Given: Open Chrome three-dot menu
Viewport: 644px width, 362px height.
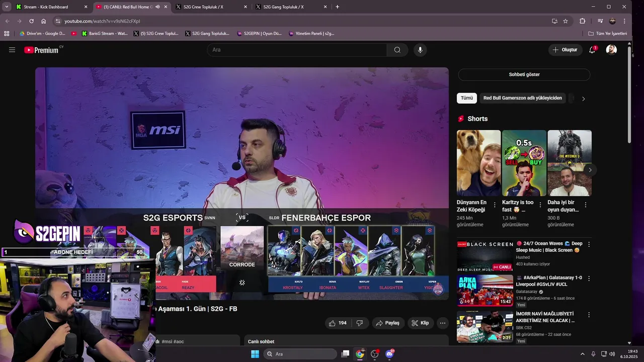Looking at the screenshot, I should (x=624, y=21).
